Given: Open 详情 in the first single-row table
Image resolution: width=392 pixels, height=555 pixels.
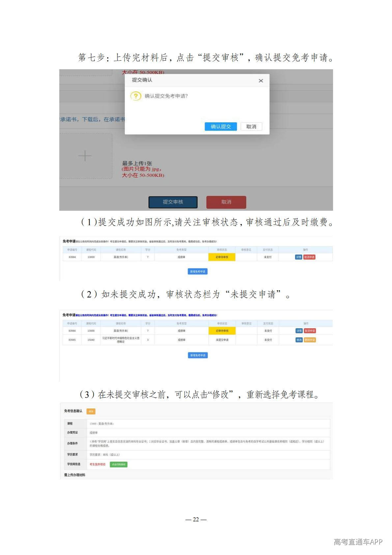Looking at the screenshot, I should [298, 257].
